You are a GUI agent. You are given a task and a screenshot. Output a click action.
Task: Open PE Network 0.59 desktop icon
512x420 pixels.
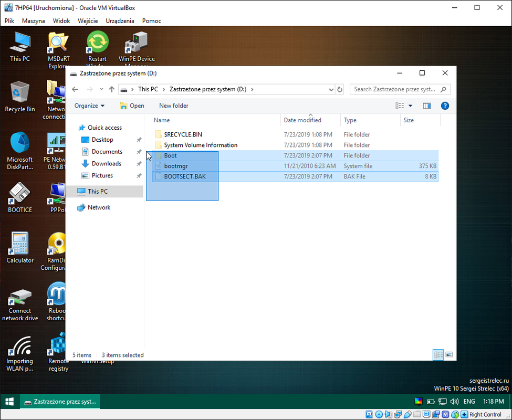point(55,151)
